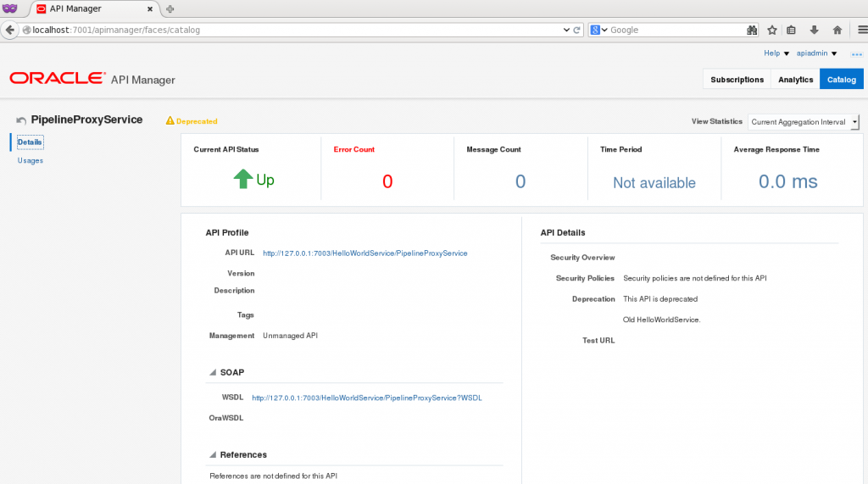The height and width of the screenshot is (484, 868).
Task: Open the PipelineProxyService API URL link
Action: (x=364, y=253)
